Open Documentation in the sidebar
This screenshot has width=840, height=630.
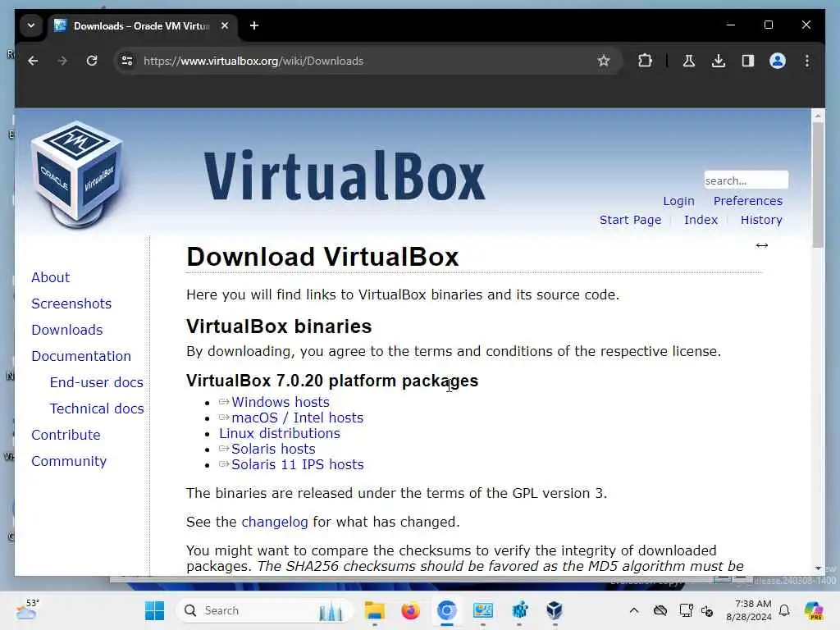tap(81, 356)
